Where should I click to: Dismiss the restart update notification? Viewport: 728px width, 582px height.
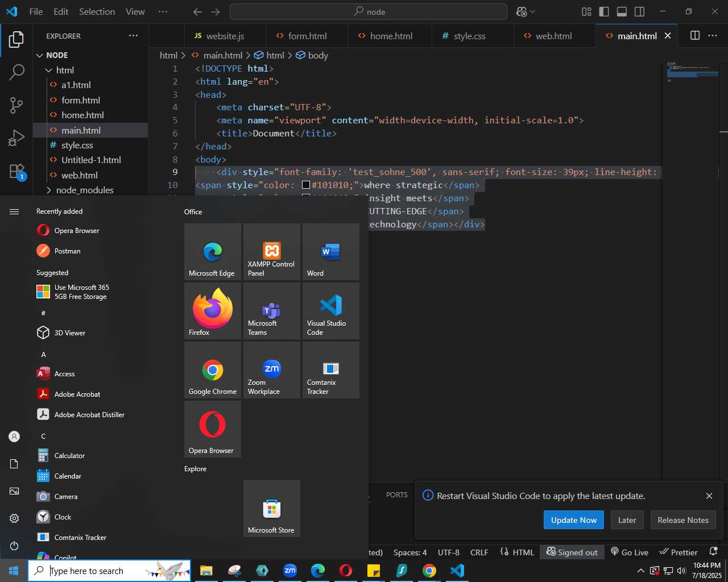point(709,496)
